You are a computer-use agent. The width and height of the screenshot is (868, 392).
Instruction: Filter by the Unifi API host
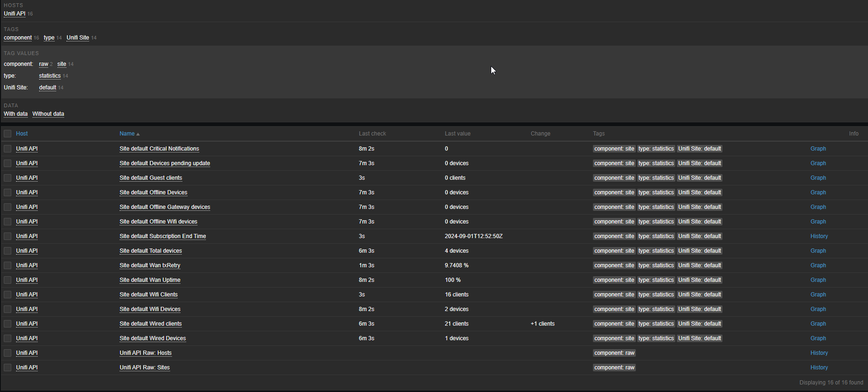point(15,14)
